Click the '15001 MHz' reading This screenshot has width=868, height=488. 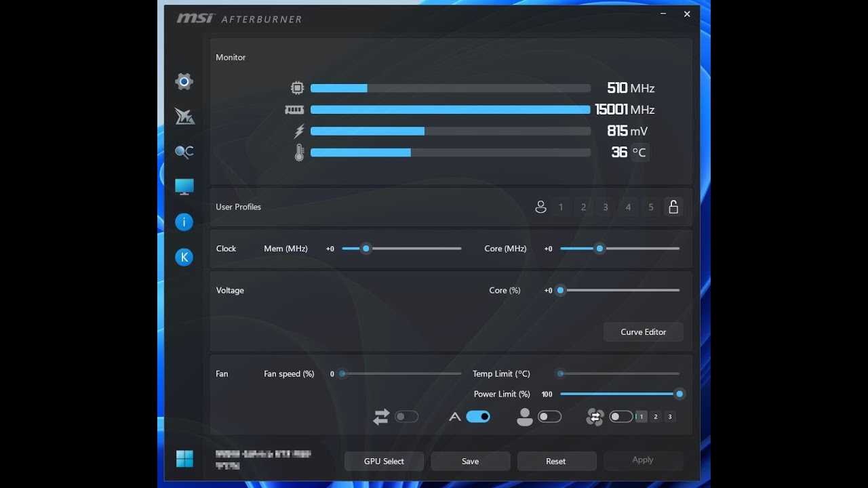(625, 110)
